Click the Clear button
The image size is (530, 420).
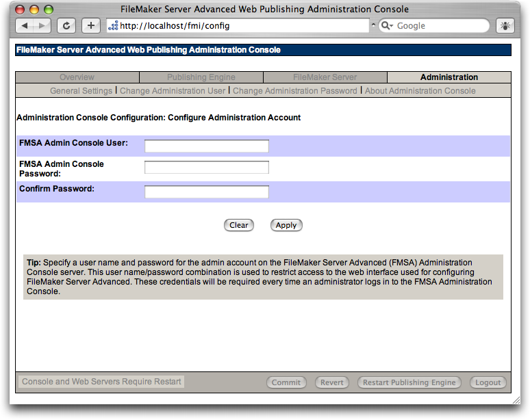(238, 225)
